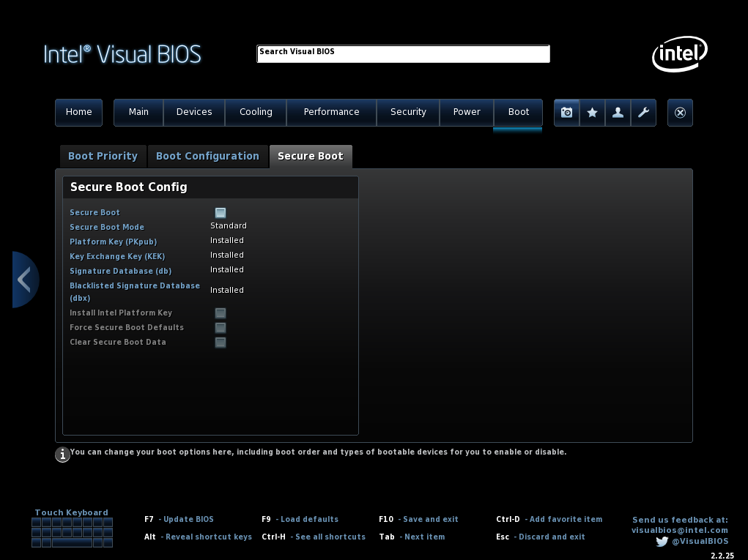Image resolution: width=748 pixels, height=560 pixels.
Task: Click the Platform Key (PKpub) label
Action: click(x=113, y=242)
